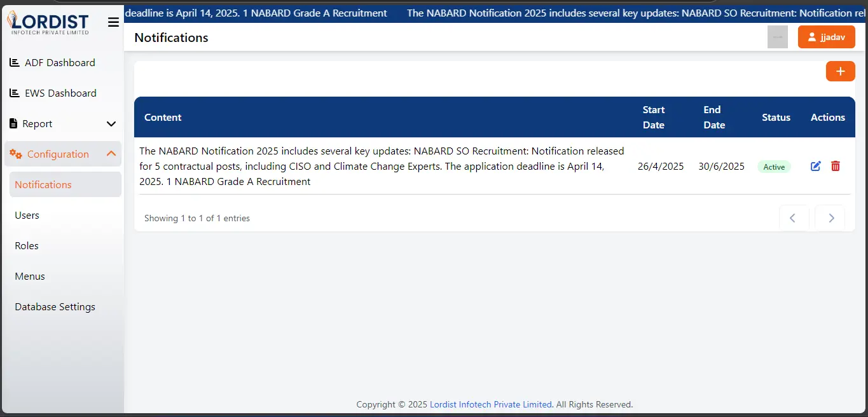Open Database Settings page
The height and width of the screenshot is (417, 868).
(x=55, y=307)
